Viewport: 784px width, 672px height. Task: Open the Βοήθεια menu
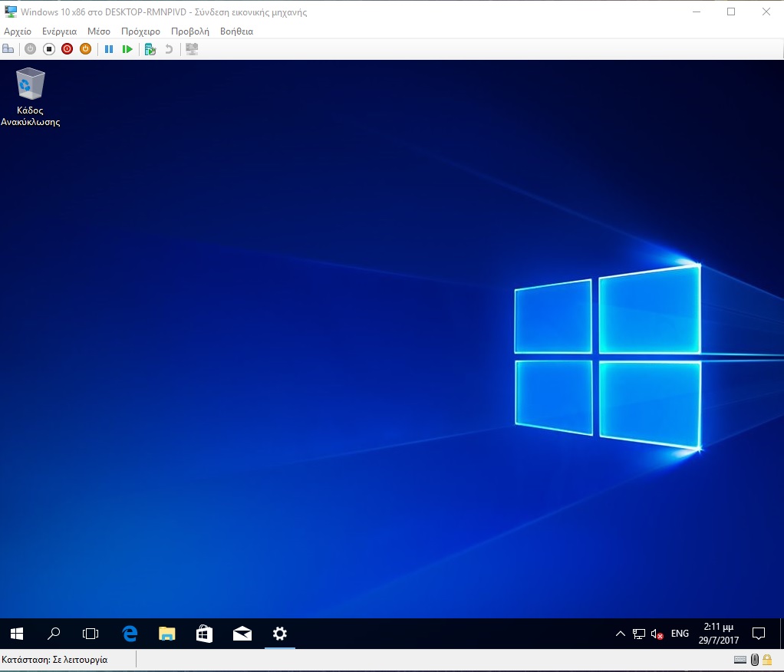pos(236,31)
